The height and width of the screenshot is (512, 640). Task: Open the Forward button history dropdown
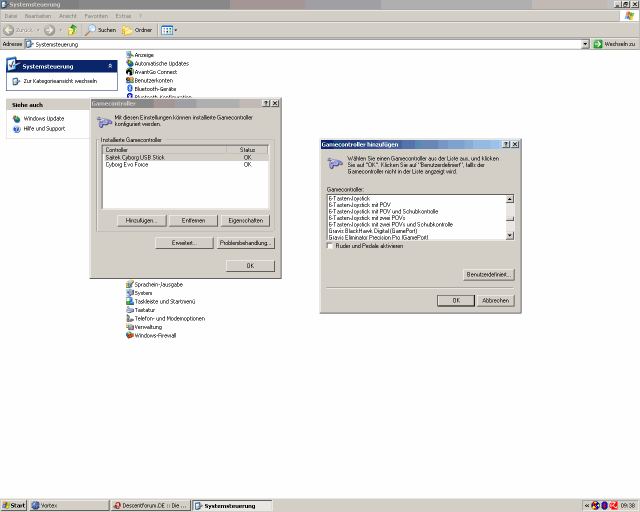tap(60, 30)
